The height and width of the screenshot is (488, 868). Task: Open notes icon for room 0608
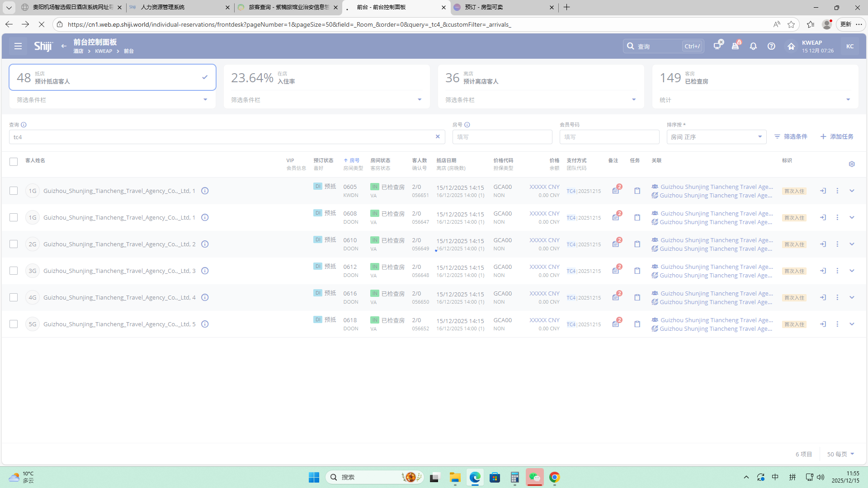[x=616, y=217]
